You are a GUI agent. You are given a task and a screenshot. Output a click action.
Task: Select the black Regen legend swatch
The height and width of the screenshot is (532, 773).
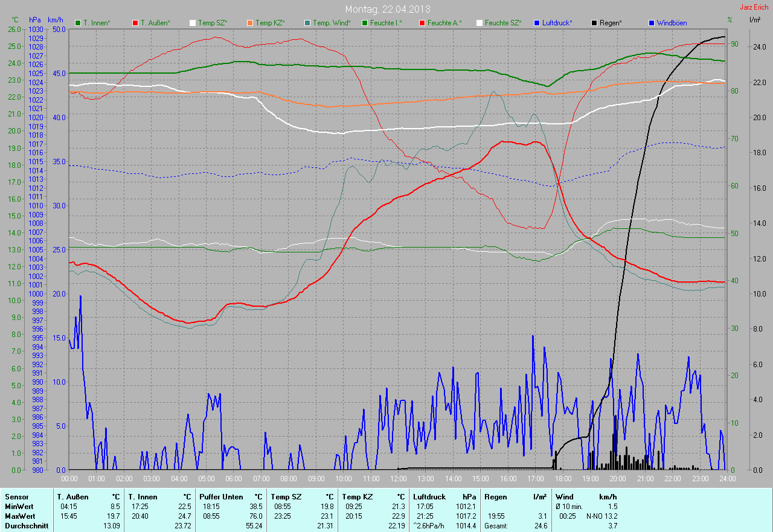[594, 23]
